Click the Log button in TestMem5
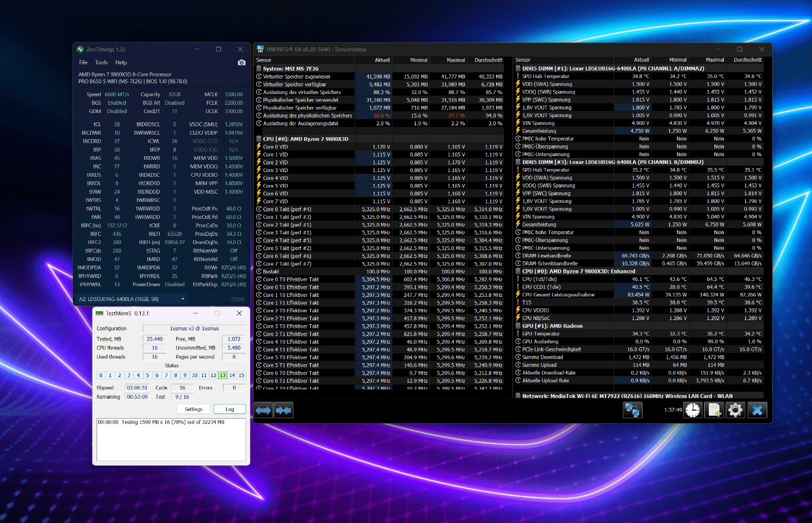The width and height of the screenshot is (812, 523). point(230,409)
